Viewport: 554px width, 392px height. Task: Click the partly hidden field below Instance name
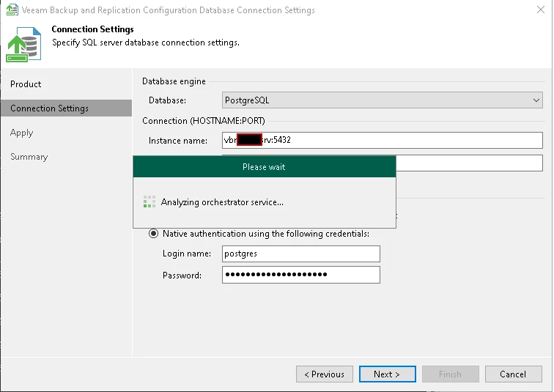469,163
